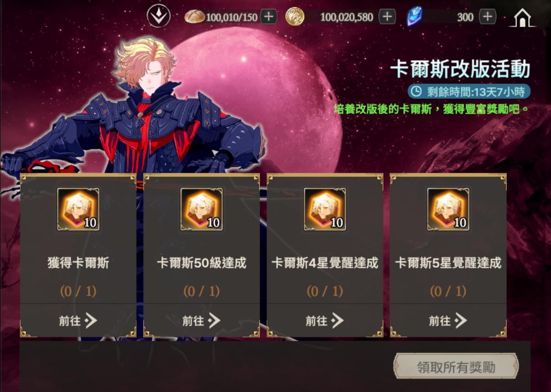The image size is (551, 392).
Task: Select reward shard icon for 卡爾斯50級達成
Action: pos(201,209)
